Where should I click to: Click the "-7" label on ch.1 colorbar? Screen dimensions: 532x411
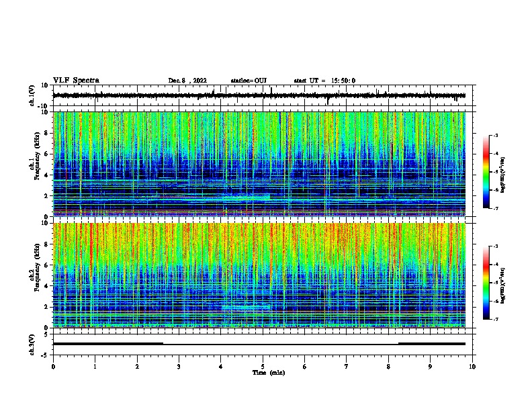(496, 208)
